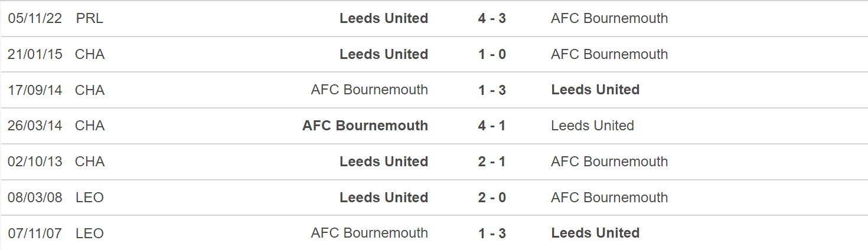Click the PRL competition label
Image resolution: width=868 pixels, height=250 pixels.
click(x=90, y=18)
